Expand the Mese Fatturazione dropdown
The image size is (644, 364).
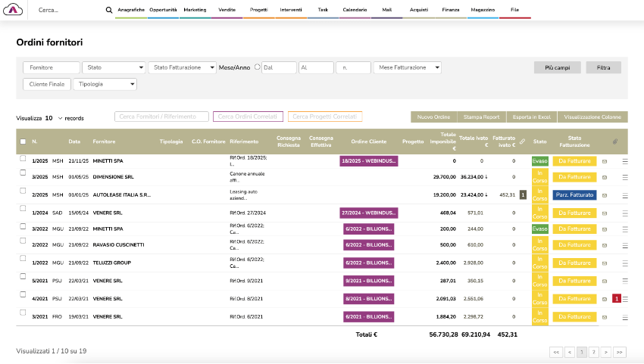point(408,67)
